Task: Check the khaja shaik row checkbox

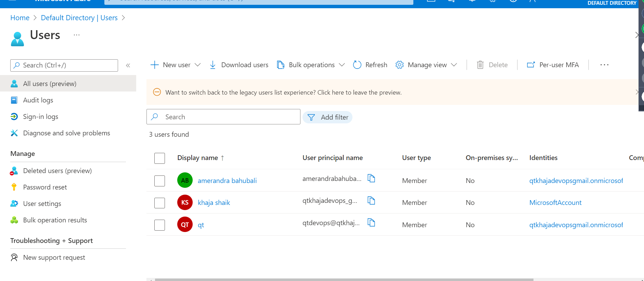Action: point(159,203)
